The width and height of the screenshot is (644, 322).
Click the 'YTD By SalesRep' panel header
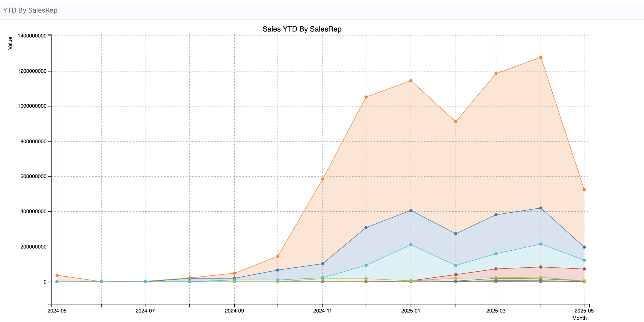[x=30, y=10]
